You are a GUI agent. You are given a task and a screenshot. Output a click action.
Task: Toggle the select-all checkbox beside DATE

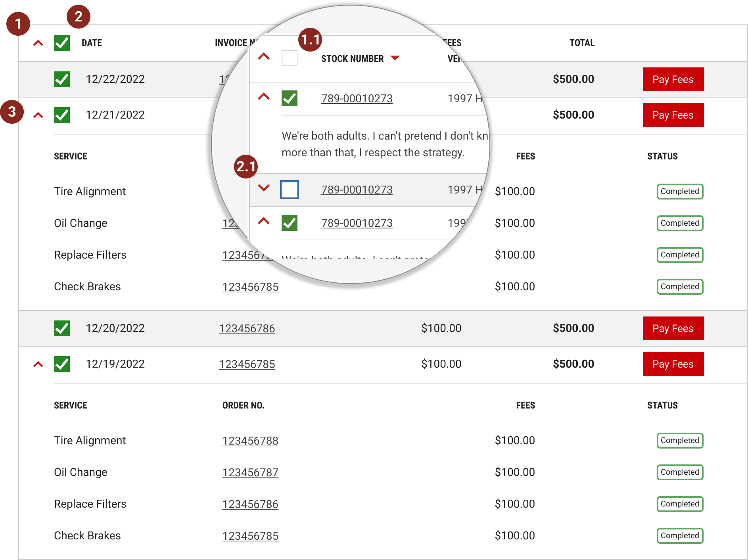pos(62,43)
